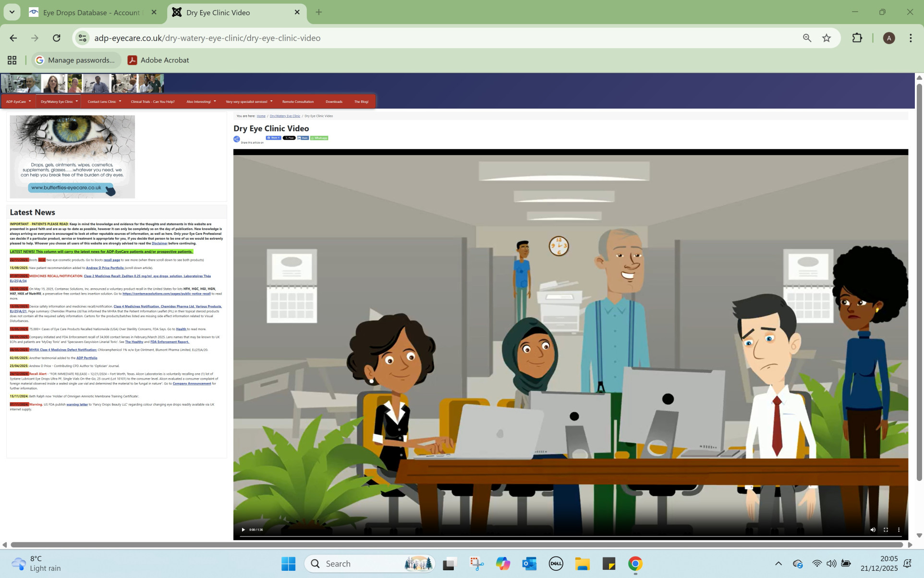
Task: Open Adobe Acrobat from the bookmarks bar
Action: [158, 60]
